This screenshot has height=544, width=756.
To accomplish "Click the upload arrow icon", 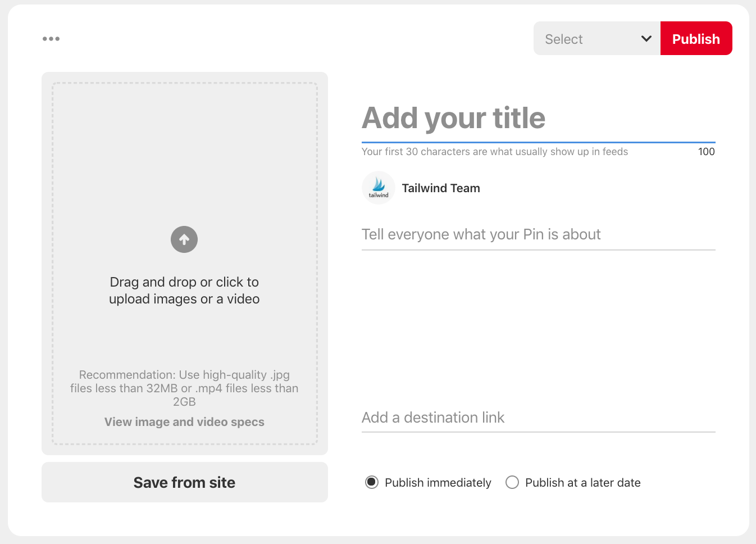I will tap(184, 239).
